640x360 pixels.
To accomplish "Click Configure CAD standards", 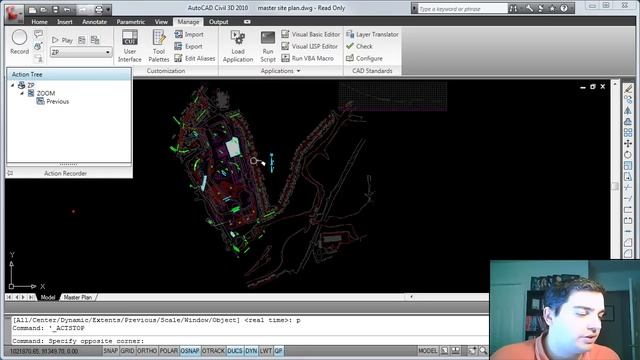I will tap(364, 58).
